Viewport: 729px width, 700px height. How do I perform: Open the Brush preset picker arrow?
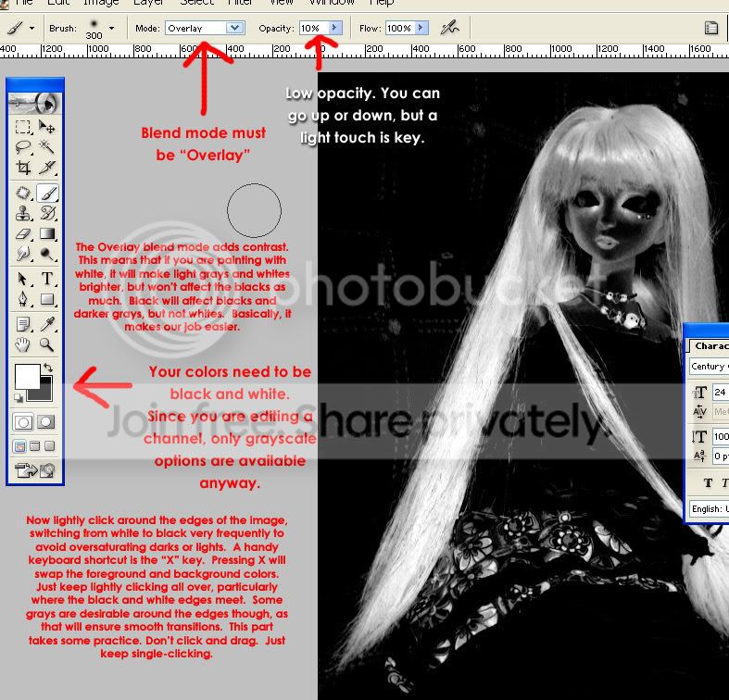111,29
